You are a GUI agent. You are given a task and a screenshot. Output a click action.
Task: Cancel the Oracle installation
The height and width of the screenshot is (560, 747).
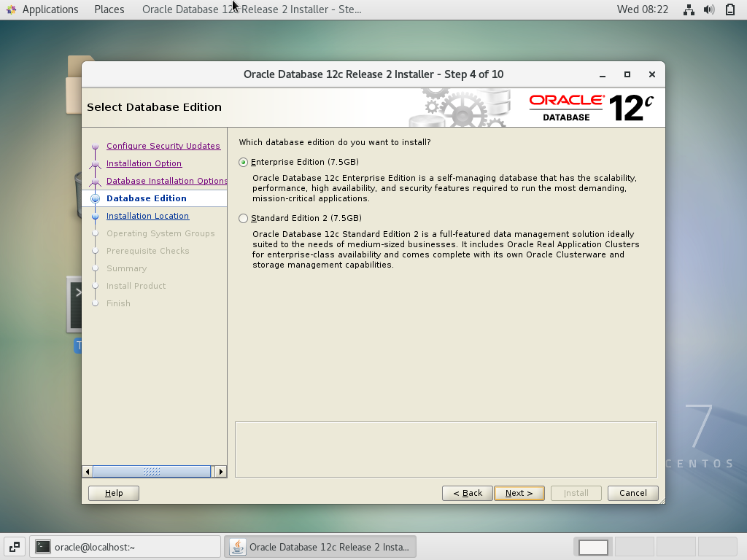[x=633, y=494]
